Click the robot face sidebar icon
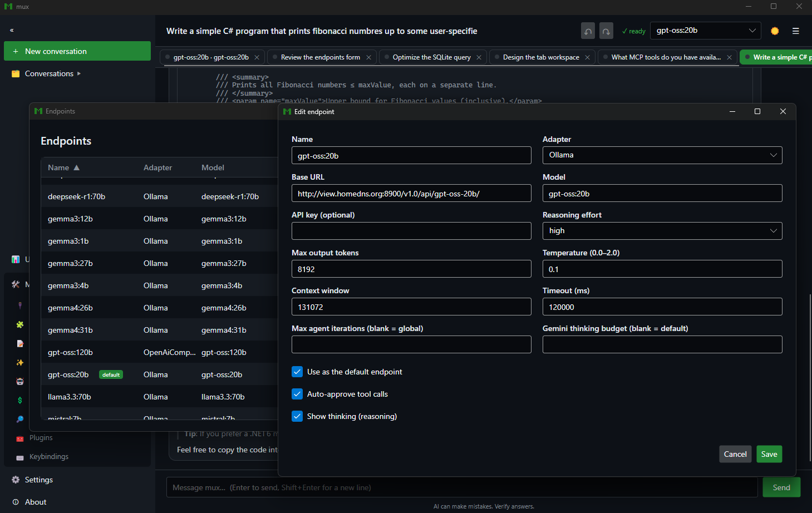 (x=20, y=381)
